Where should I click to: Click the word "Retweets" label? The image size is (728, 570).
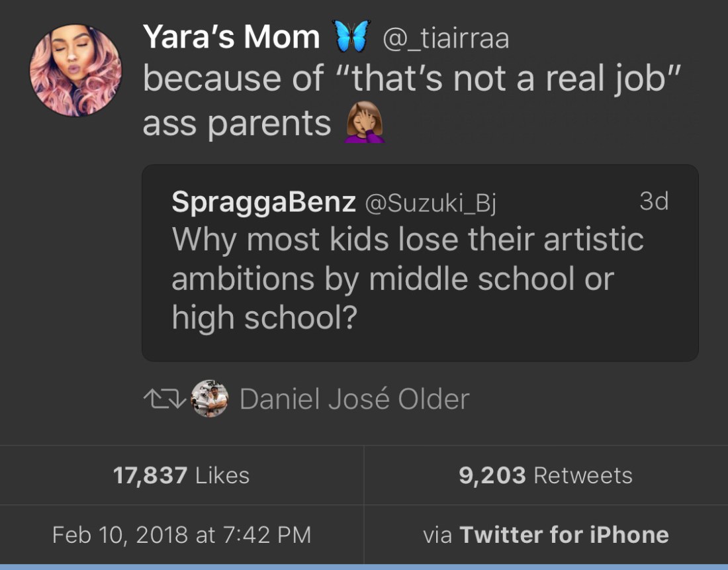(582, 475)
